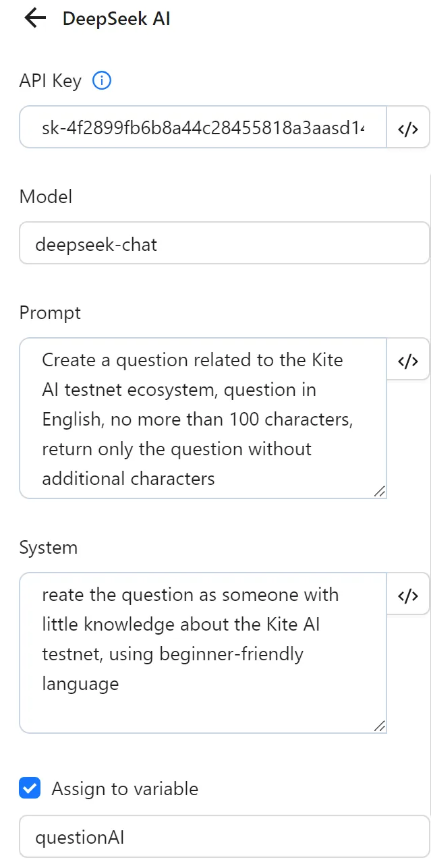Image resolution: width=431 pixels, height=868 pixels.
Task: Click the info circle icon in the header row
Action: click(101, 80)
